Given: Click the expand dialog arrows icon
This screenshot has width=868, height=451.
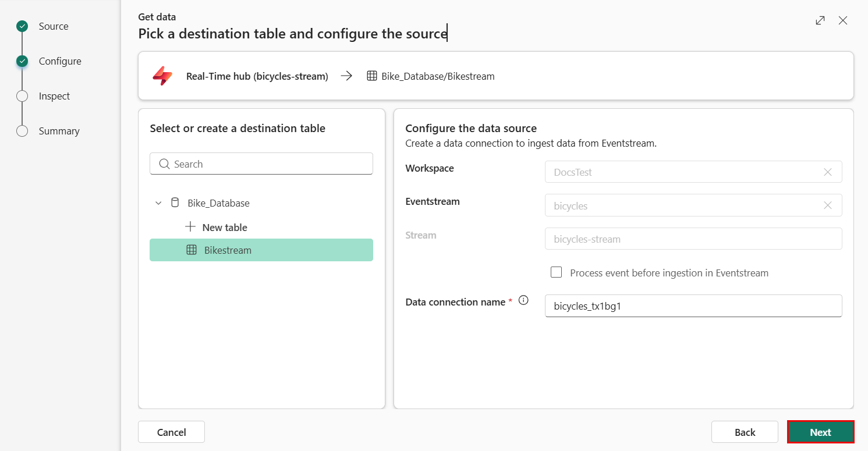Looking at the screenshot, I should click(x=820, y=20).
